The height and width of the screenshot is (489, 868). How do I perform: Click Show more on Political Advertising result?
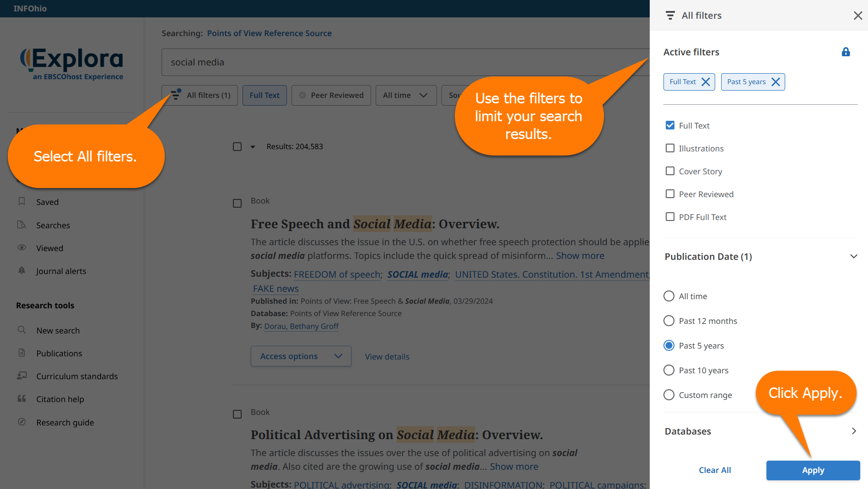[514, 467]
